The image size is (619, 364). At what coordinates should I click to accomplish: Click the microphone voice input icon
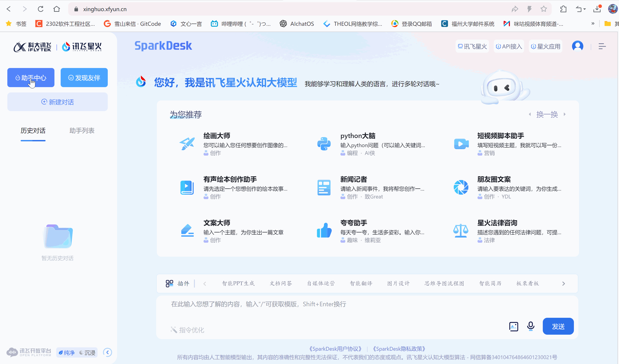(x=531, y=326)
